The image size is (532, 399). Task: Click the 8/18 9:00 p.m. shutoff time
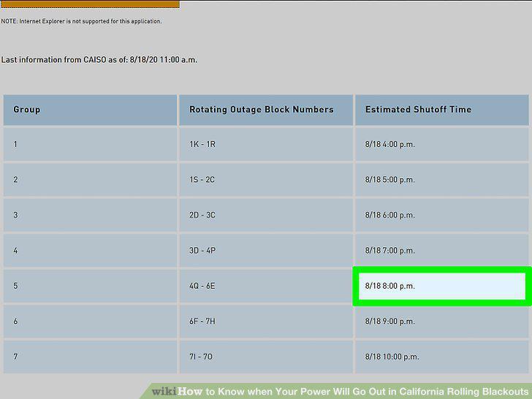click(x=442, y=322)
